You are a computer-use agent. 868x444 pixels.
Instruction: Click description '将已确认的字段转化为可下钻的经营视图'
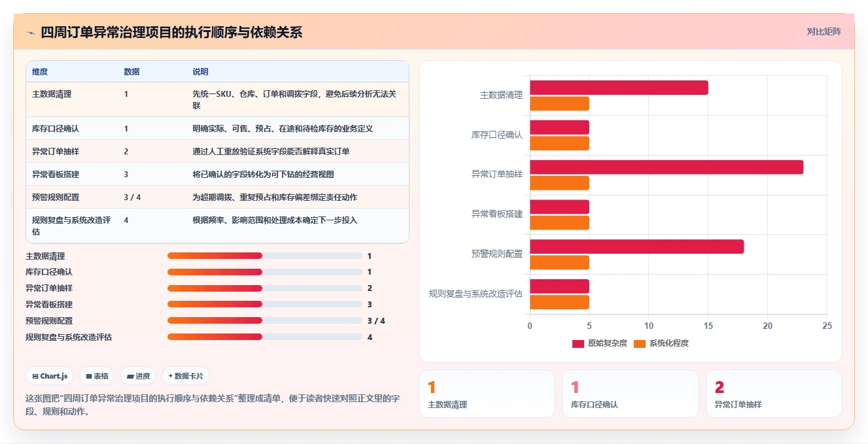[263, 174]
